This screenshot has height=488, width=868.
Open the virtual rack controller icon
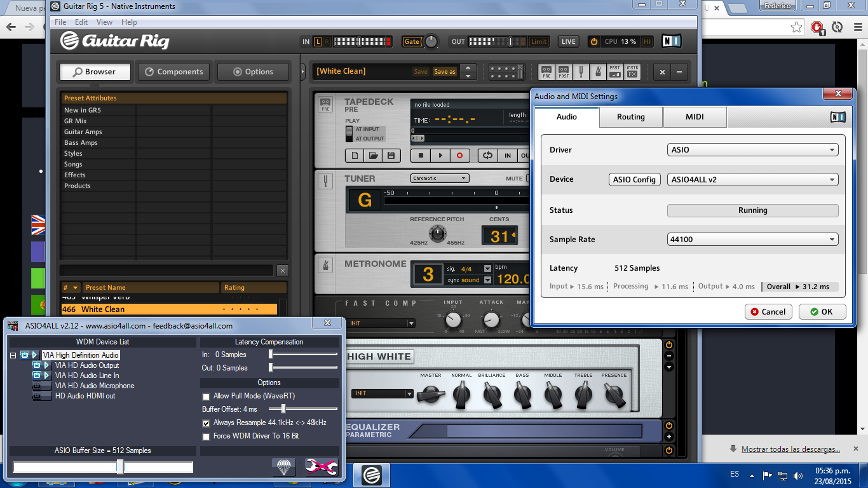coord(506,72)
